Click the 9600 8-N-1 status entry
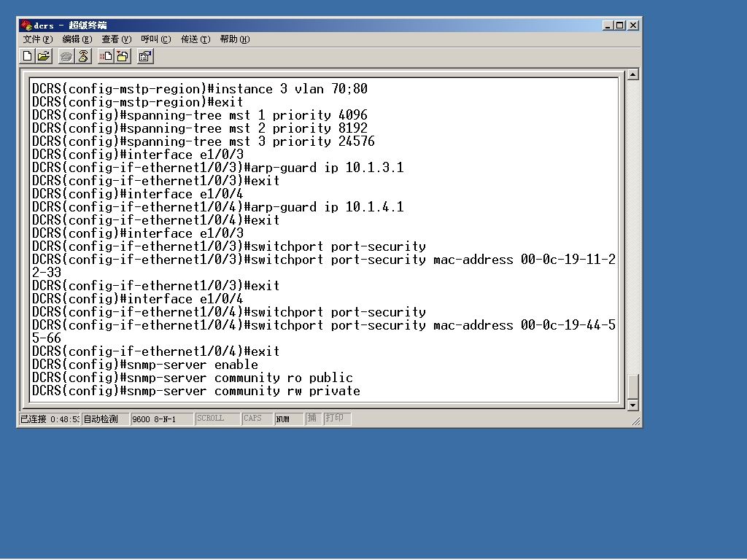The image size is (747, 560). coord(161,419)
